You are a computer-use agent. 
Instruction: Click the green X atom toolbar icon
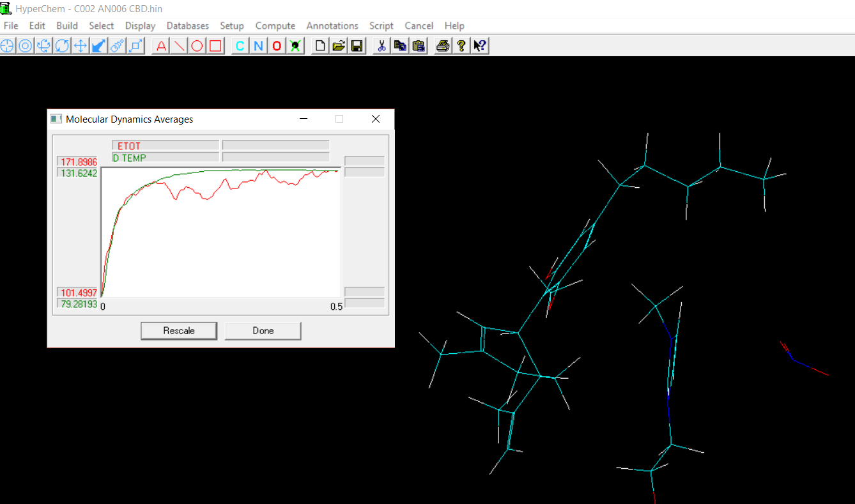tap(295, 46)
